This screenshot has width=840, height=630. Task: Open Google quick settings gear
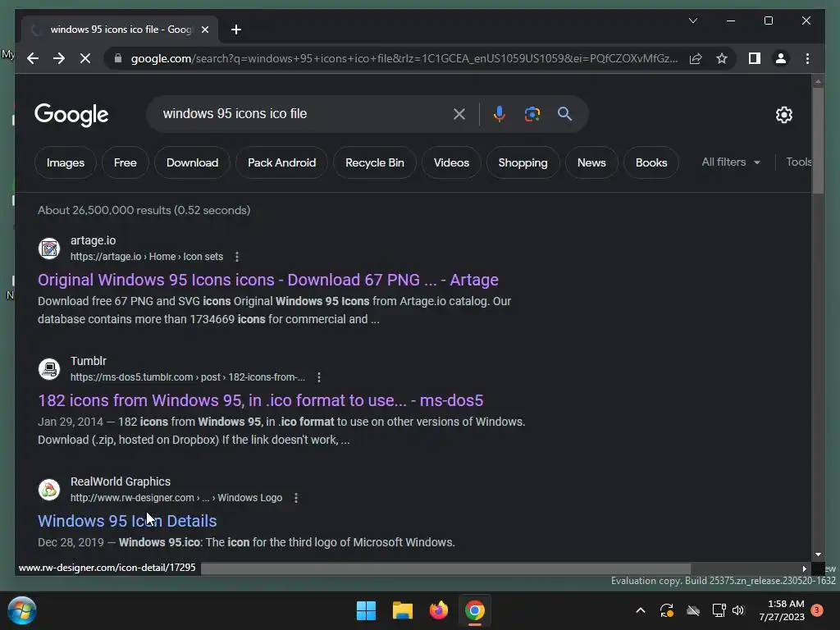pos(783,115)
